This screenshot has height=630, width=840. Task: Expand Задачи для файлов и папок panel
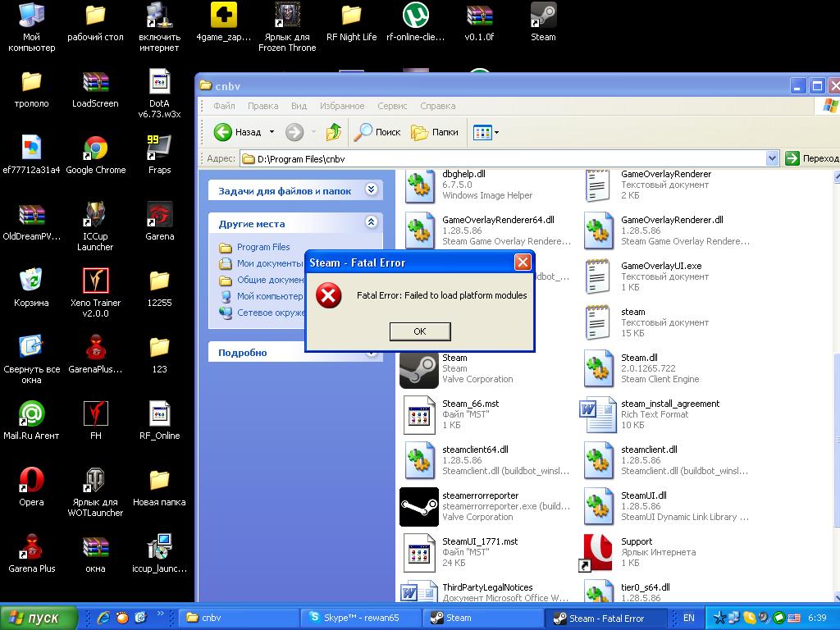372,189
